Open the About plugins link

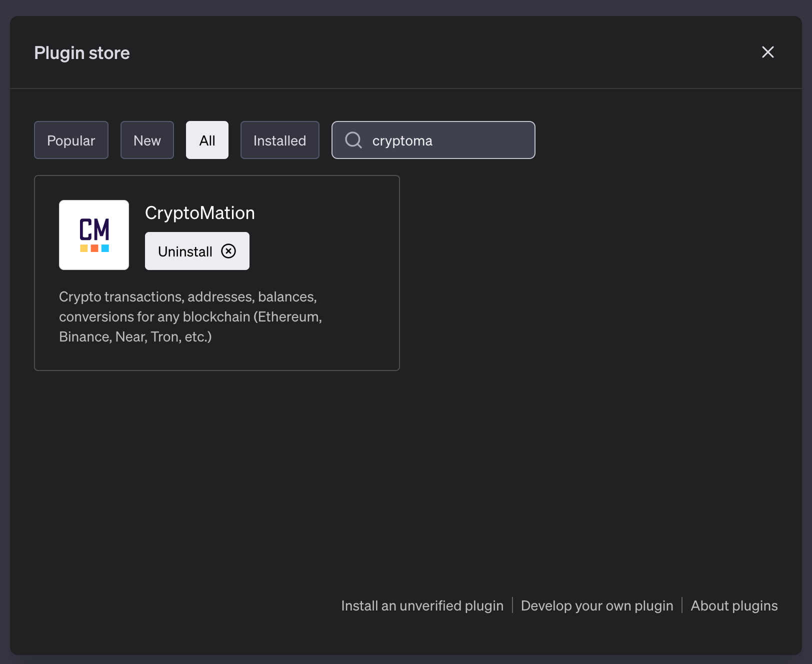point(734,605)
